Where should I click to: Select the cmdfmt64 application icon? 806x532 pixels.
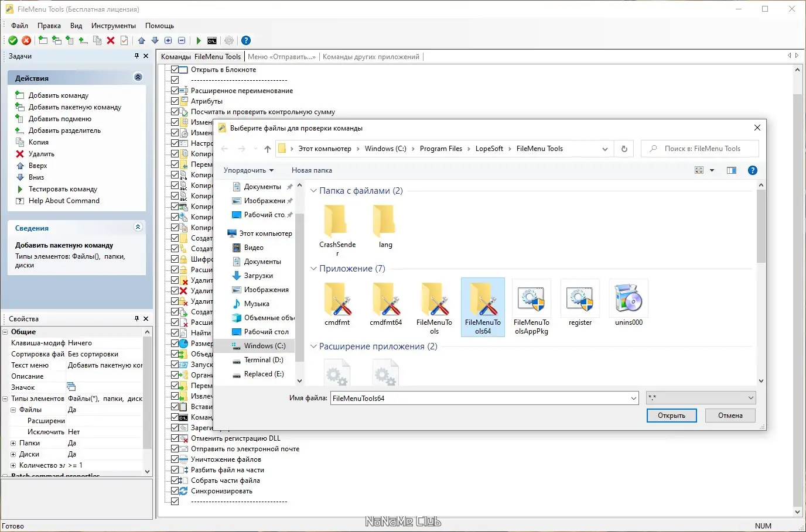[386, 303]
